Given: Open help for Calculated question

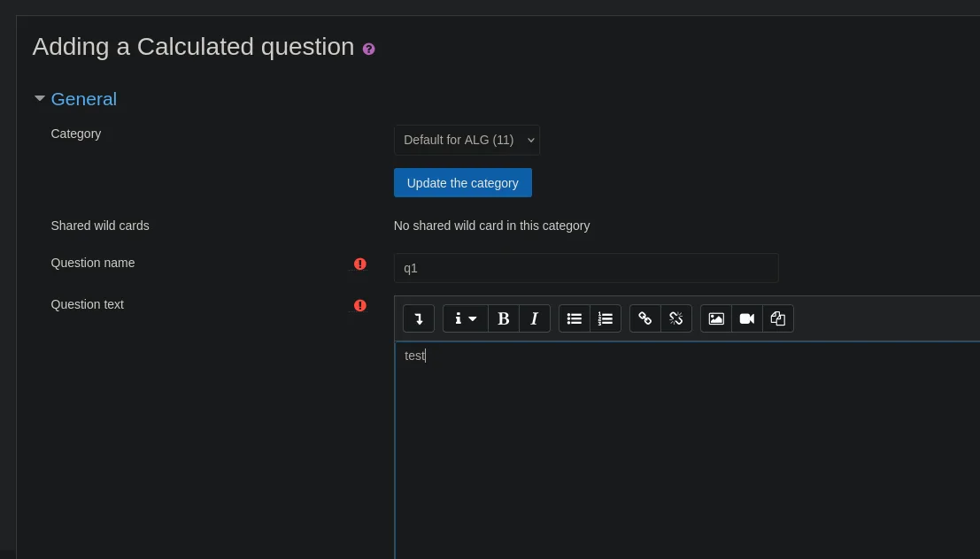Looking at the screenshot, I should pyautogui.click(x=369, y=49).
